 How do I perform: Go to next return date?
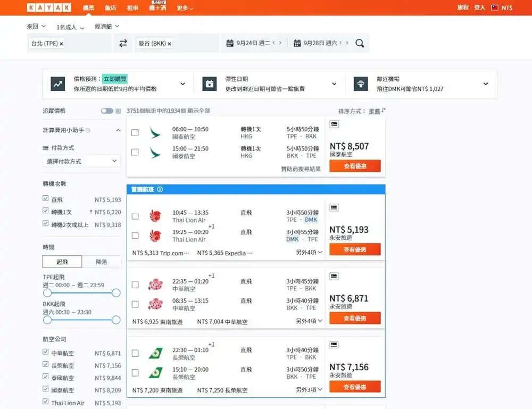(x=347, y=43)
